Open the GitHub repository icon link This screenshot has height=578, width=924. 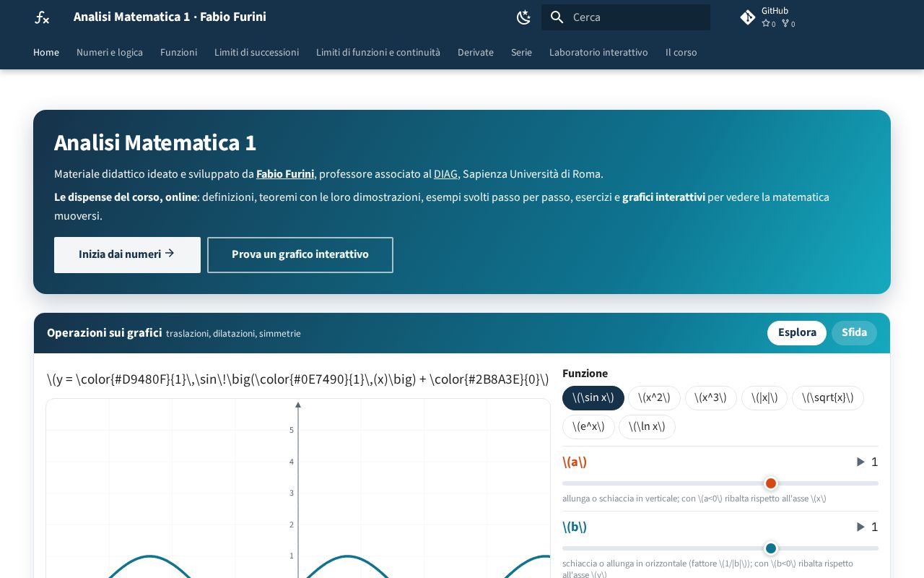(x=748, y=17)
